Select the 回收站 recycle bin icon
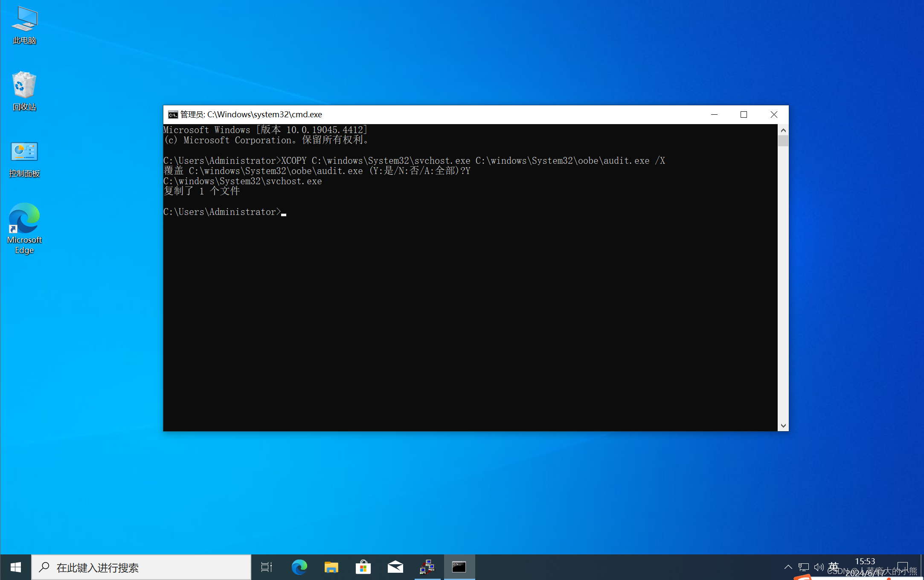This screenshot has height=580, width=924. 24,91
